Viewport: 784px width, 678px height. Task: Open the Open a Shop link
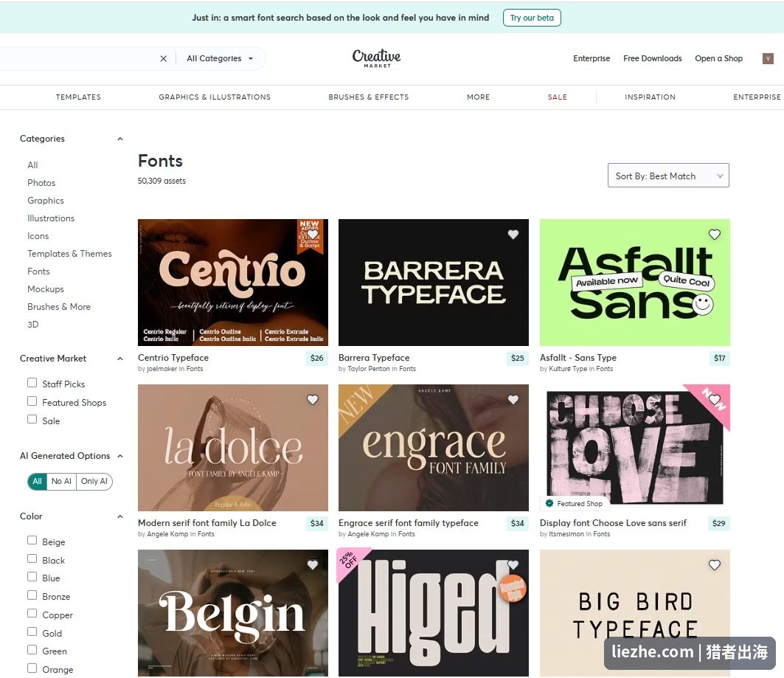point(718,58)
